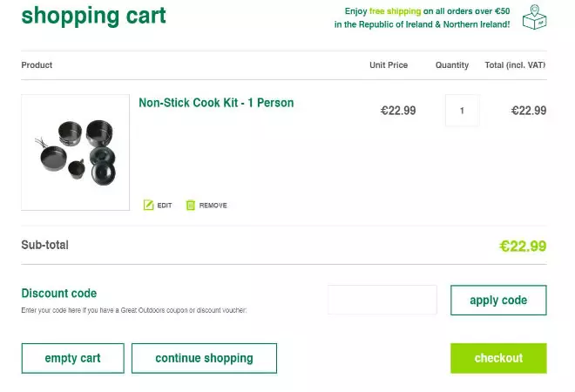The width and height of the screenshot is (575, 392).
Task: Click the green sub-total amount
Action: 523,247
